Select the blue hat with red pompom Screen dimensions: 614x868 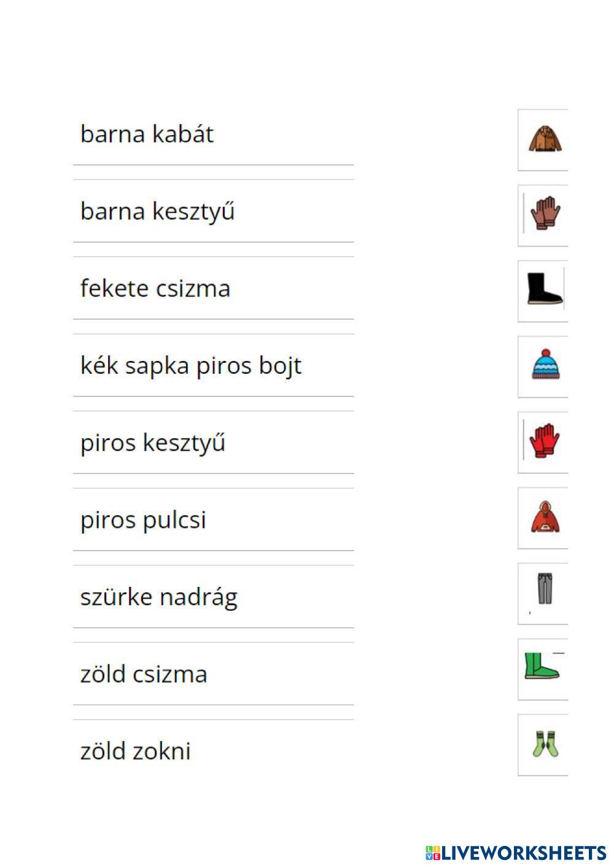coord(546,365)
